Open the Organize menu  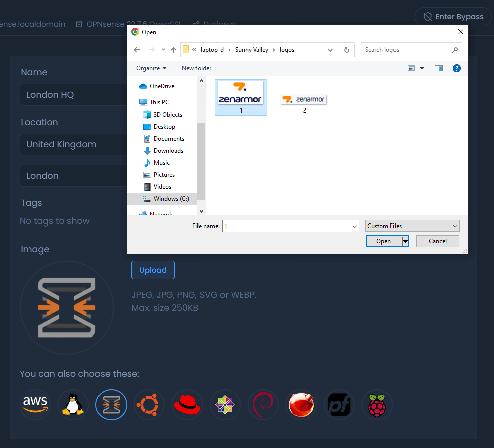coord(151,68)
